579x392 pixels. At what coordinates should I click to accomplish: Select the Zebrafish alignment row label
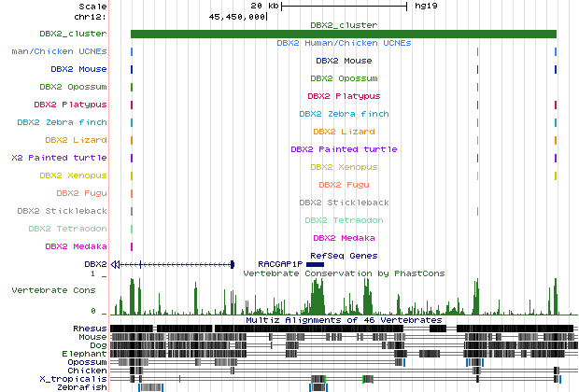point(82,387)
